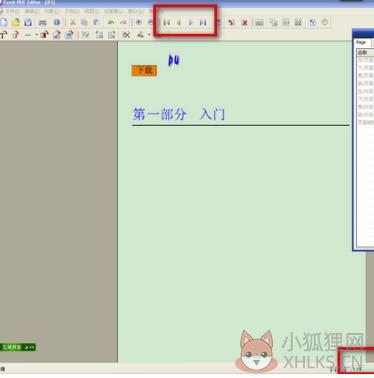Print the document with the printer icon
Image resolution: width=374 pixels, height=378 pixels.
(43, 22)
